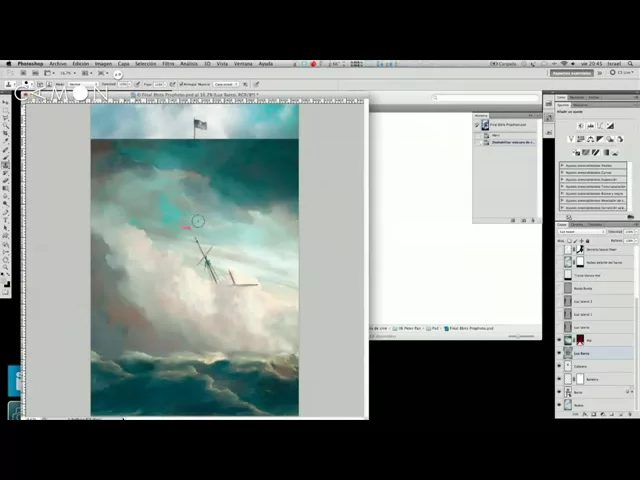Click the Aspectos esenciales workspace button
The height and width of the screenshot is (480, 640).
click(x=571, y=73)
